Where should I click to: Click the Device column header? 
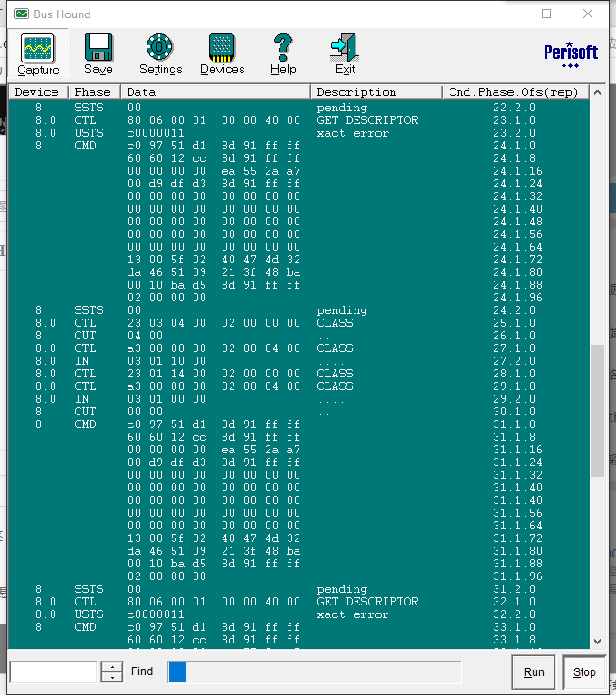[39, 91]
